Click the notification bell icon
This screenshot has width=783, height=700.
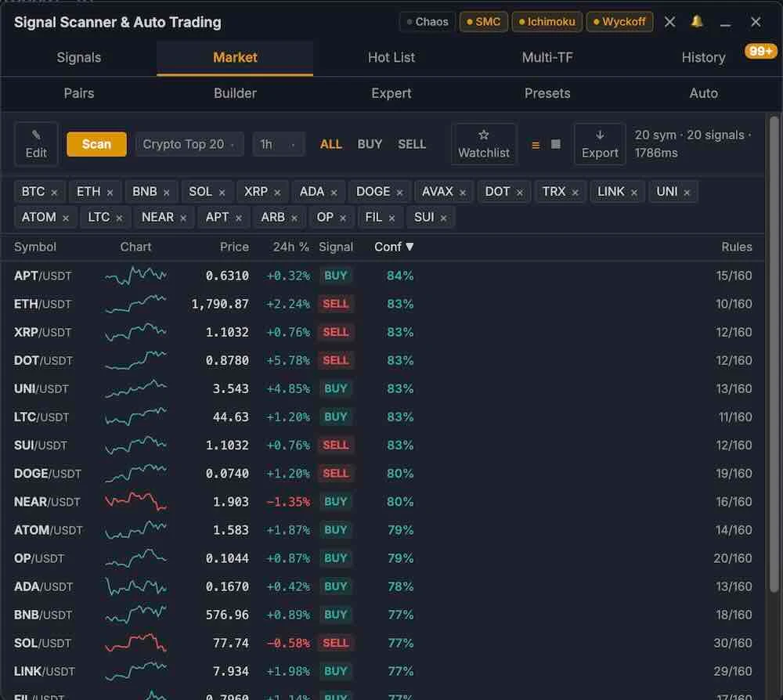[x=697, y=21]
